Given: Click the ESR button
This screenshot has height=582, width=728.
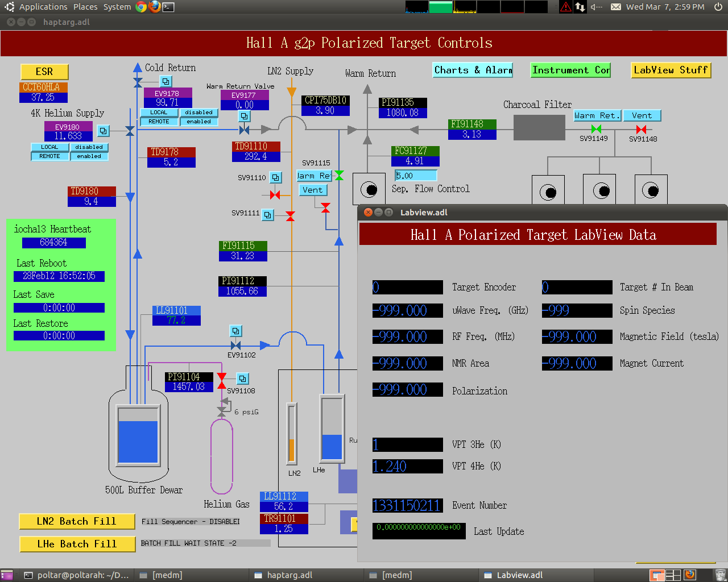Looking at the screenshot, I should (x=44, y=72).
